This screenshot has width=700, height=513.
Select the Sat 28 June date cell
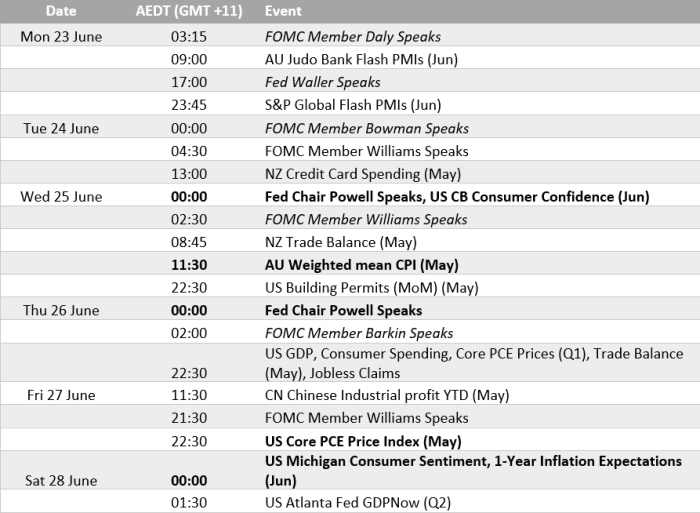pyautogui.click(x=60, y=480)
